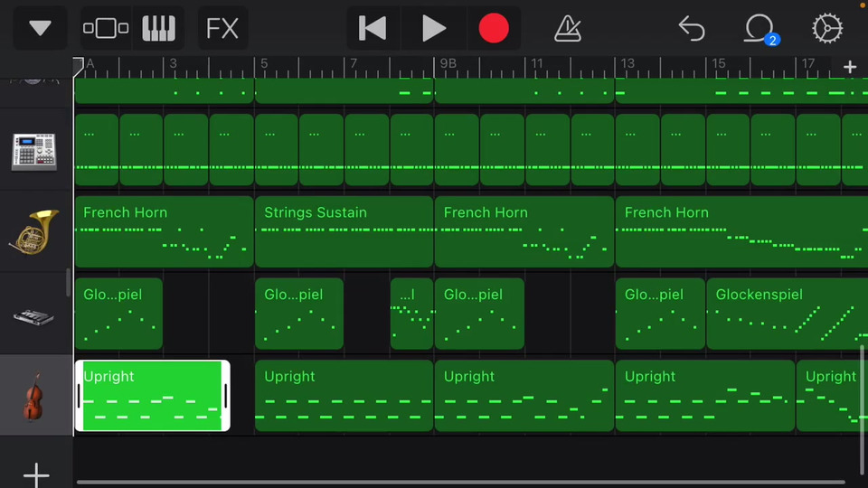
Task: Select the first Glockenspiel region
Action: [x=118, y=314]
